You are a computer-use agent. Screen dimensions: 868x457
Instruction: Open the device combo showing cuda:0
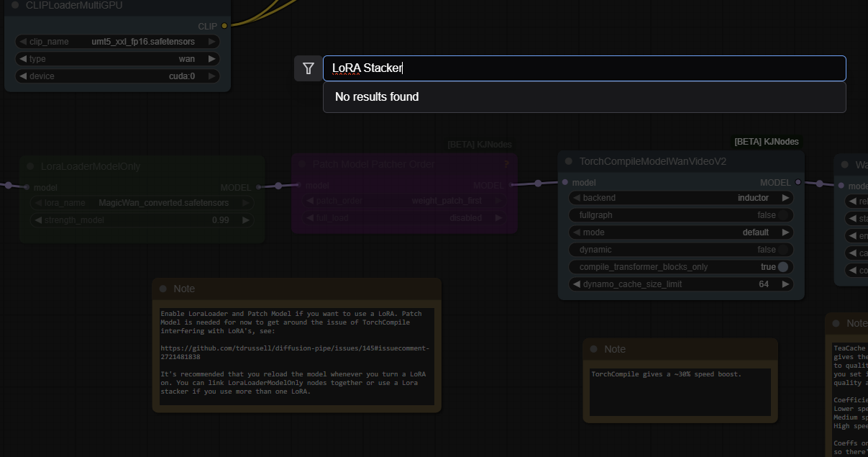[118, 76]
